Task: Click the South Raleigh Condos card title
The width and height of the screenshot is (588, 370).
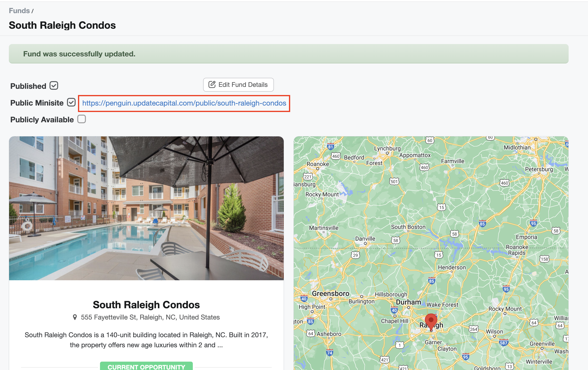Action: (146, 305)
